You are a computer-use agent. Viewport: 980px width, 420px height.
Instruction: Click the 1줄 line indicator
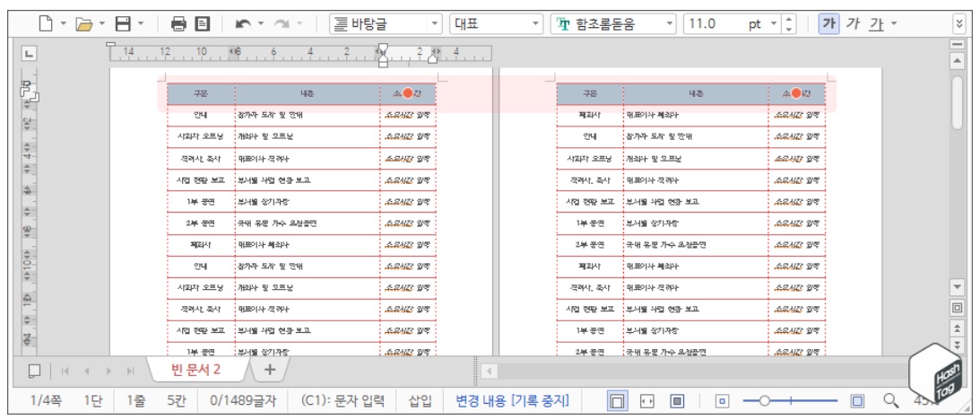[137, 400]
